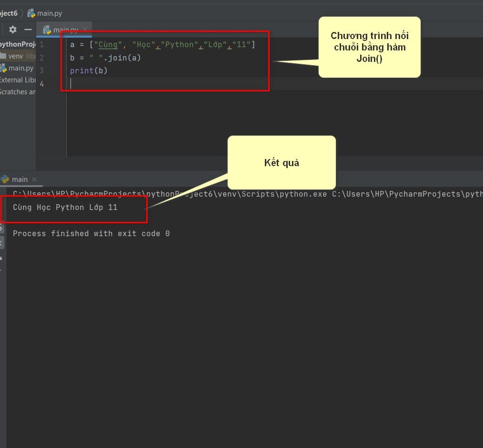Click the Python icon on the main run tab
The width and height of the screenshot is (483, 448).
[5, 179]
